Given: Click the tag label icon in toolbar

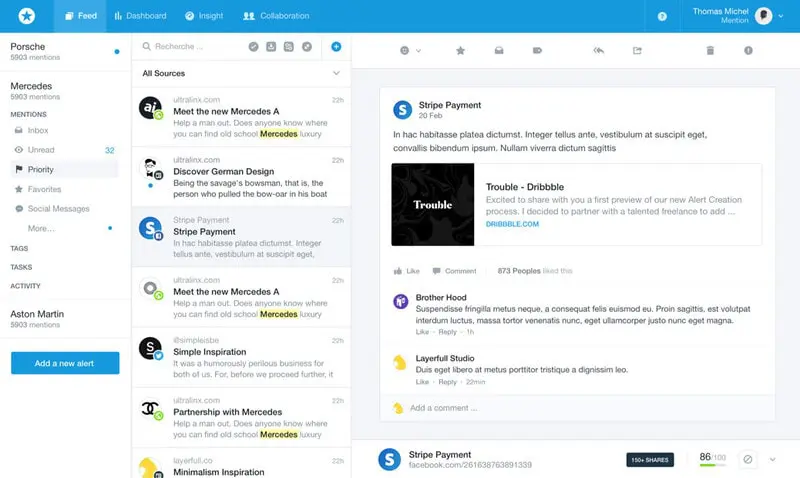Looking at the screenshot, I should [x=537, y=50].
